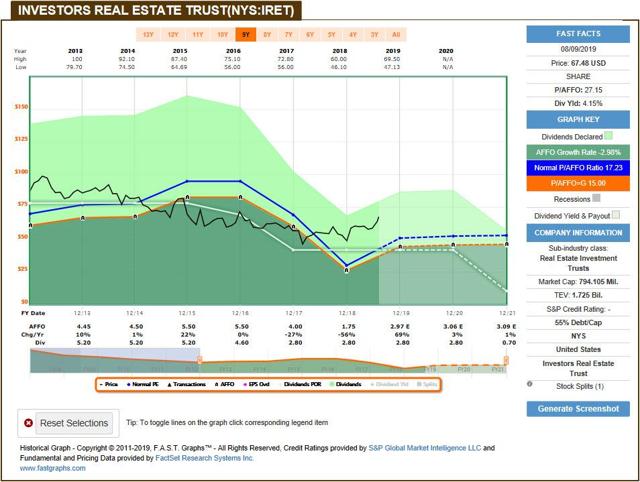Viewport: 640px width, 482px height.
Task: Click the GRAPH KEY header
Action: click(578, 120)
